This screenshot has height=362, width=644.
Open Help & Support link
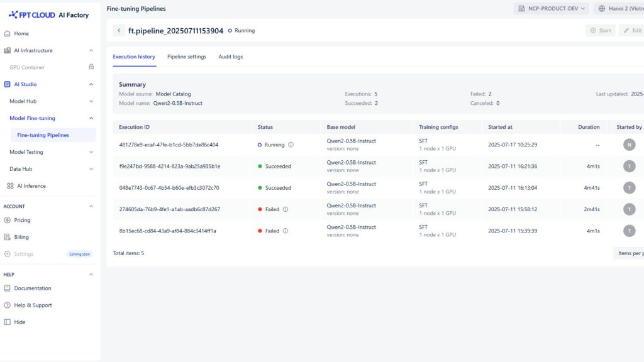tap(33, 305)
